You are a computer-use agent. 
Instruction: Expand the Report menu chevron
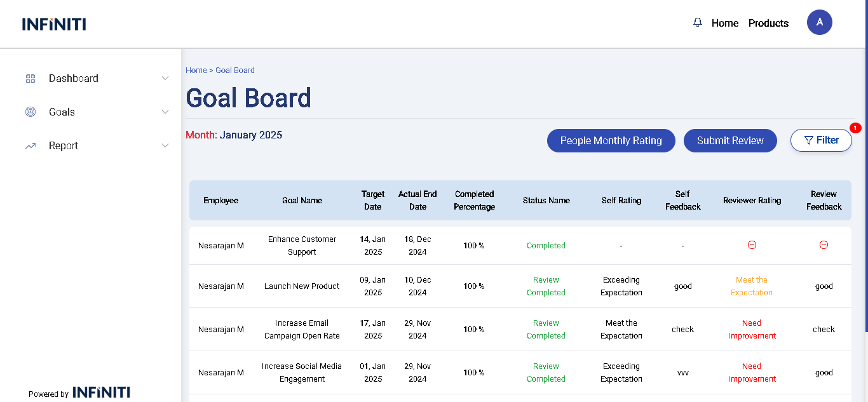165,146
